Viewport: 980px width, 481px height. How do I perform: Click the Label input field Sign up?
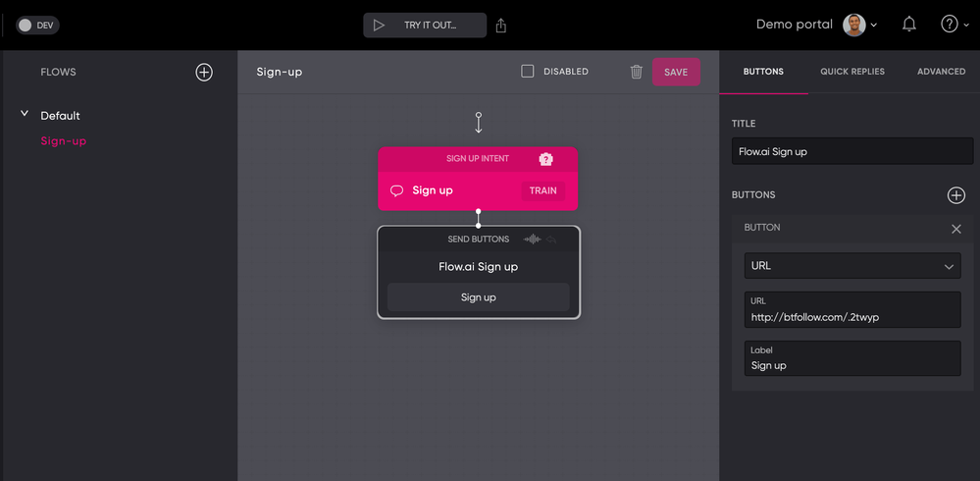852,358
